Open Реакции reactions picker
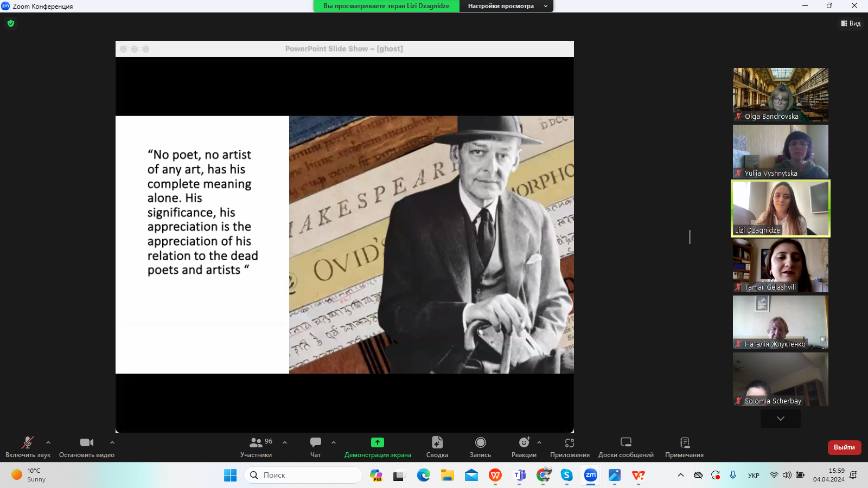The image size is (868, 488). click(524, 447)
